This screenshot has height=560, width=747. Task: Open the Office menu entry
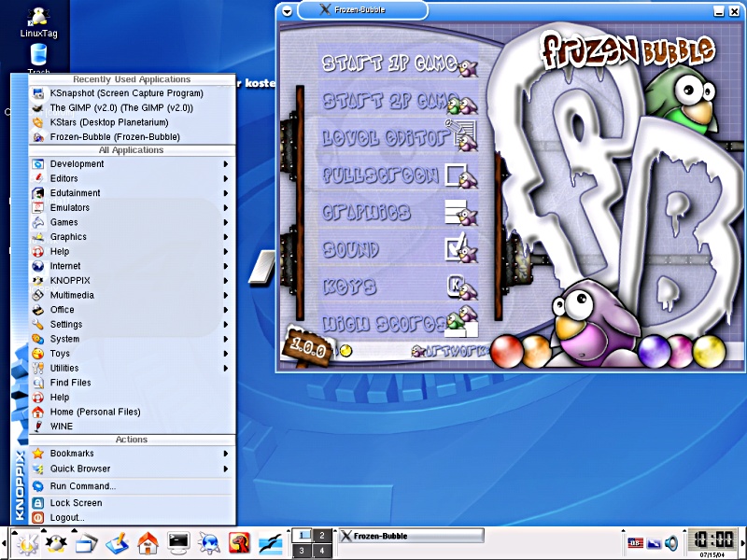coord(132,310)
